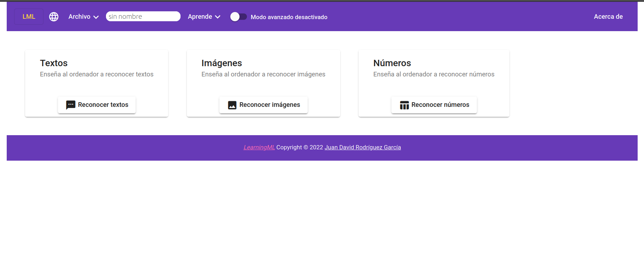This screenshot has width=644, height=253.
Task: Open the language globe icon
Action: (54, 17)
